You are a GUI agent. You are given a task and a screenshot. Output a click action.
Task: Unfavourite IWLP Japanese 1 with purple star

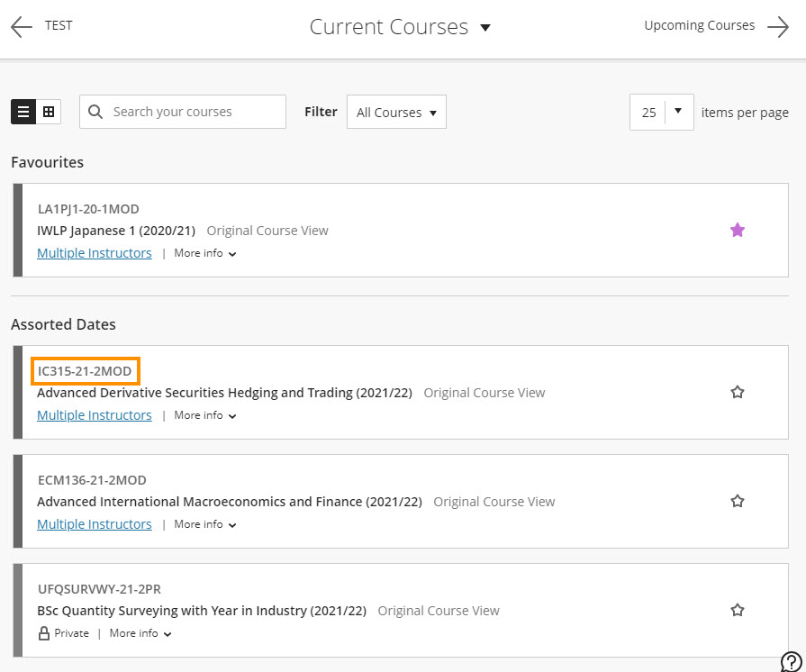click(738, 231)
